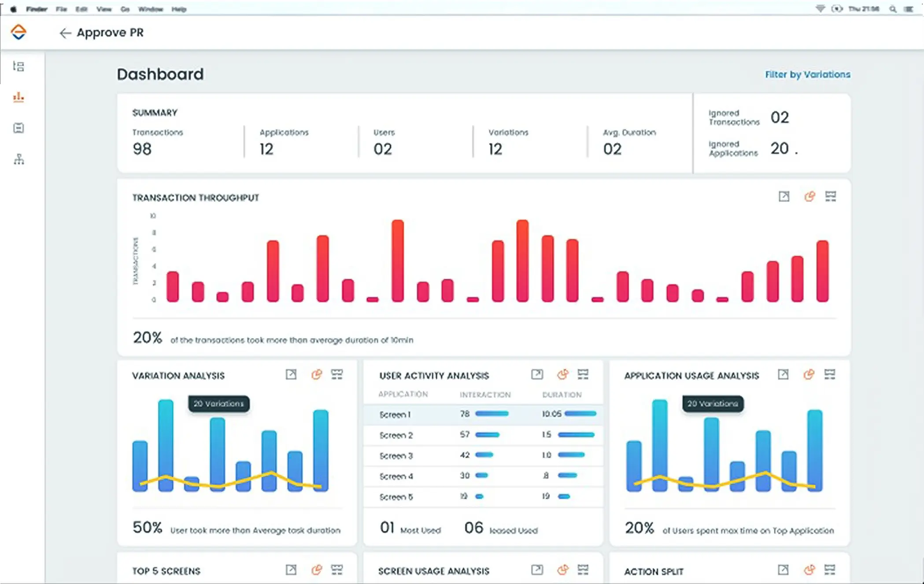This screenshot has height=584, width=924.
Task: Click the back arrow beside Approve PR
Action: click(x=65, y=33)
